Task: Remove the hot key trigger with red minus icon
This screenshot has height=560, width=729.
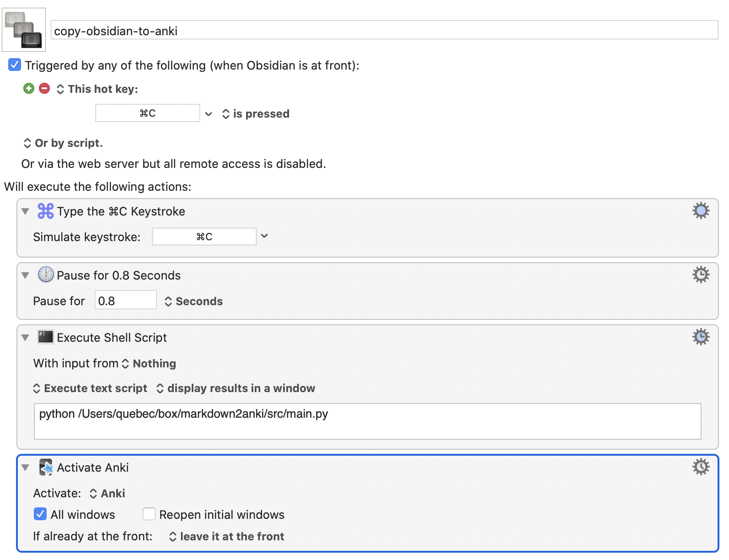Action: tap(44, 88)
